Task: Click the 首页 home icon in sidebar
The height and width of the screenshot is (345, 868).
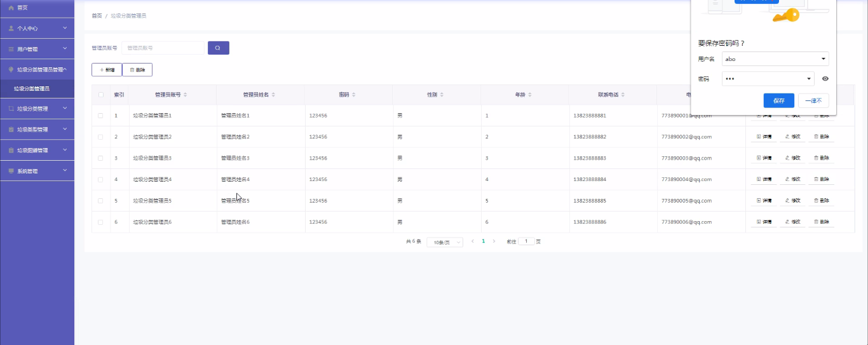Action: click(11, 8)
